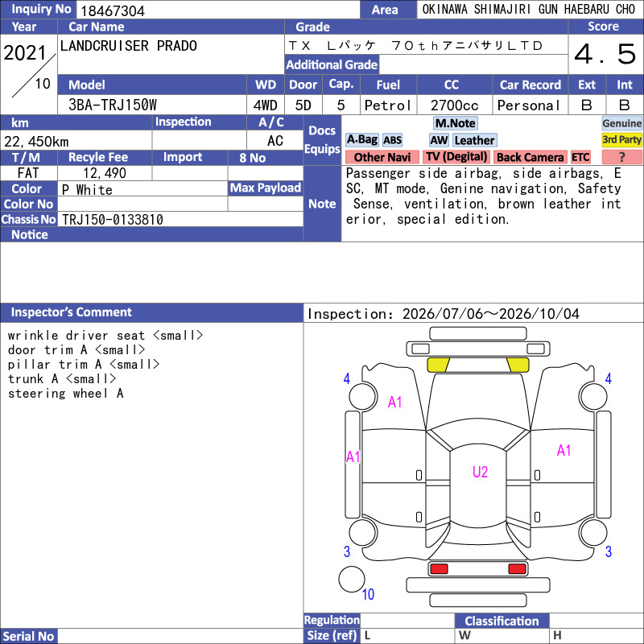Click the Genuine label badge
The height and width of the screenshot is (644, 644).
tap(621, 123)
